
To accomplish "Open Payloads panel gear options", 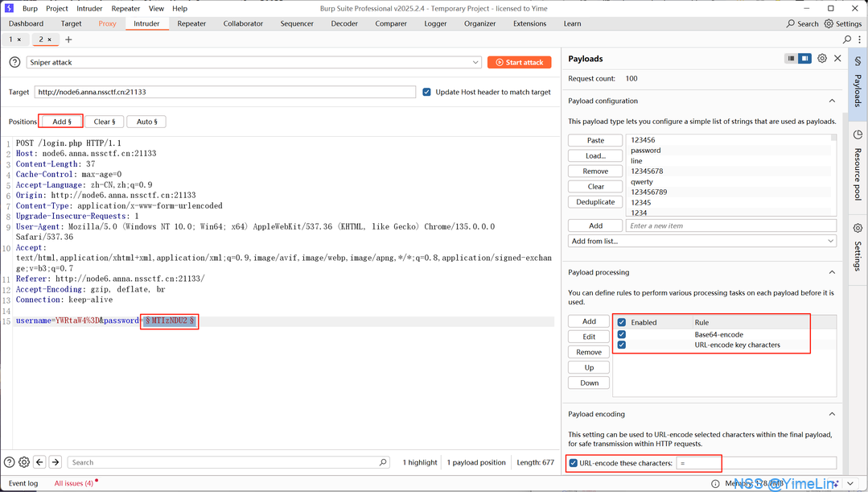I will click(822, 58).
